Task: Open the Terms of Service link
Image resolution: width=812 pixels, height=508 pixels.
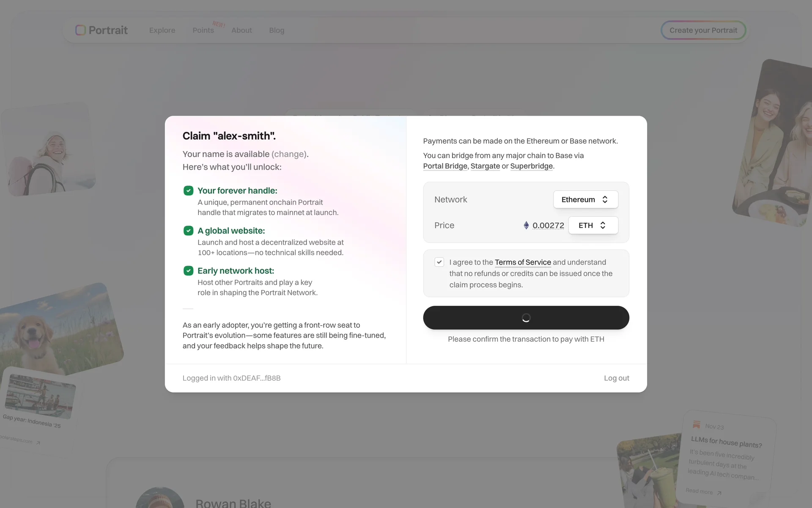Action: 523,262
